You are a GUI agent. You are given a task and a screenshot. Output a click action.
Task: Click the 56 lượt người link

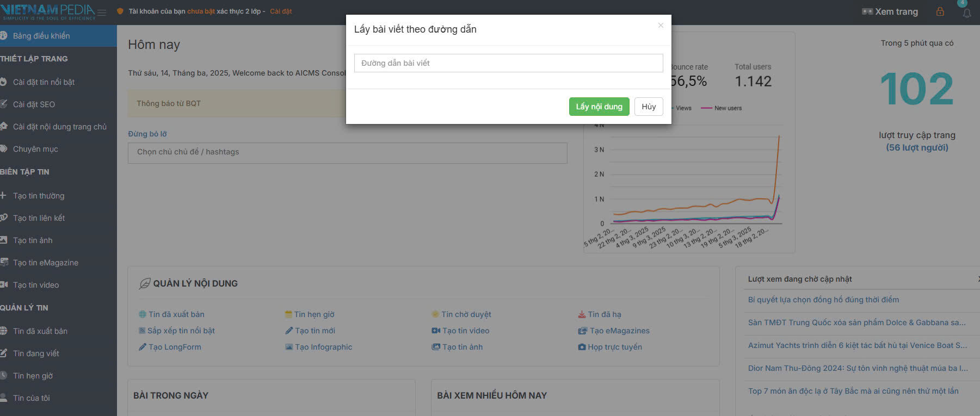[x=917, y=147]
